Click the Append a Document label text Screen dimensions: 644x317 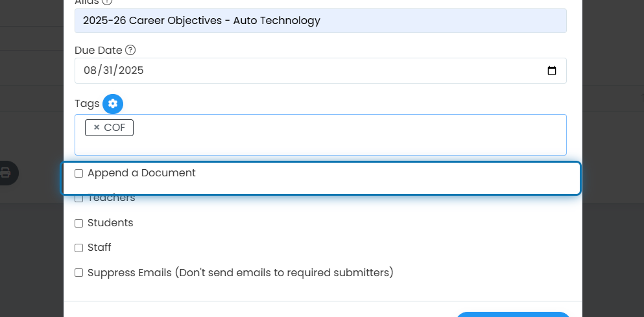click(141, 173)
